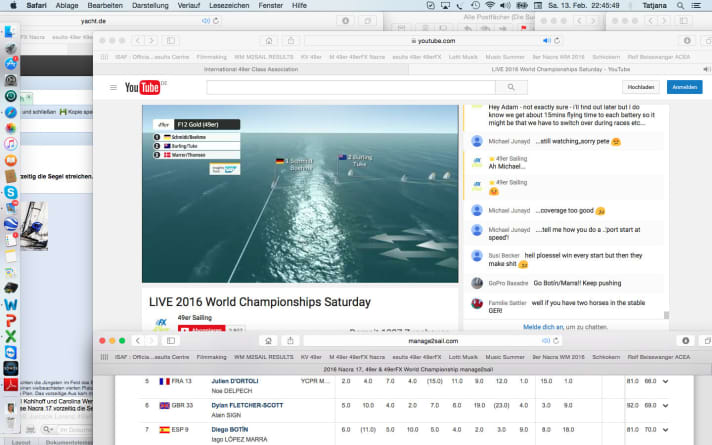Open Launchpad rocket icon in Dock

(x=10, y=48)
